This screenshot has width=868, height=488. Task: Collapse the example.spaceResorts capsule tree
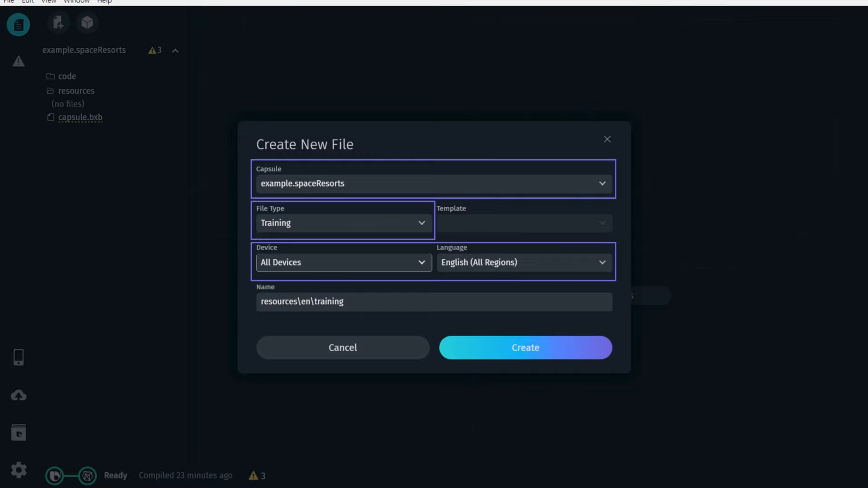(175, 51)
